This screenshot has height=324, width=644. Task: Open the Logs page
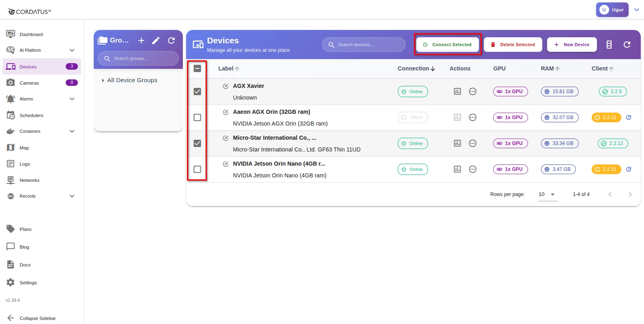[x=42, y=164]
